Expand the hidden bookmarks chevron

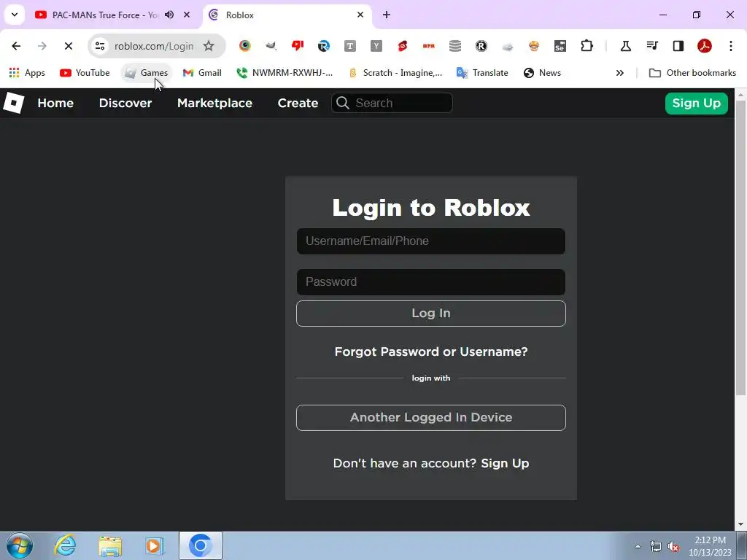point(620,73)
